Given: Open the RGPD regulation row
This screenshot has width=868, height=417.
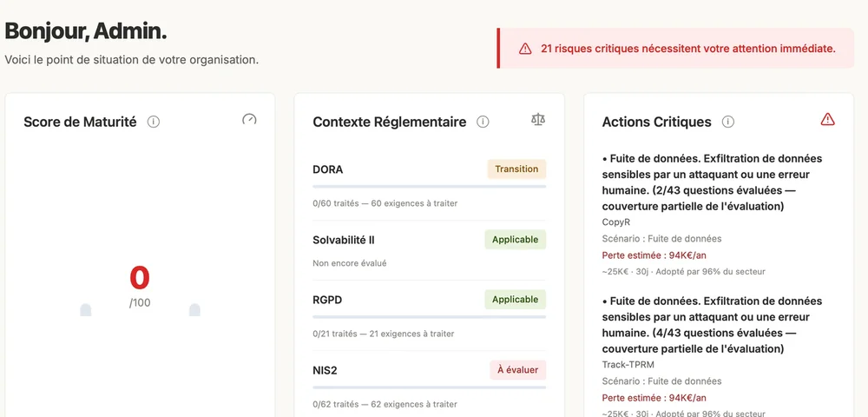Looking at the screenshot, I should pos(429,314).
